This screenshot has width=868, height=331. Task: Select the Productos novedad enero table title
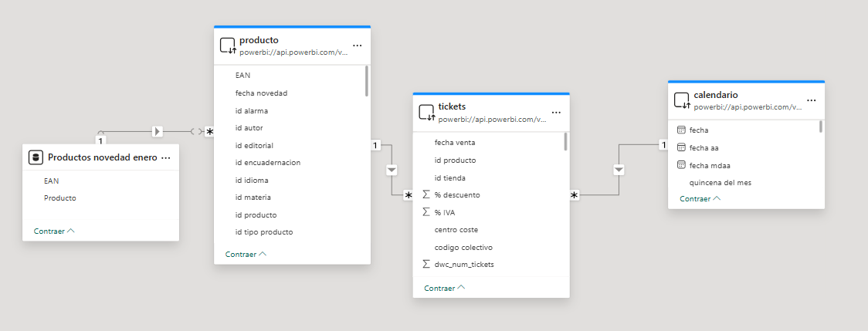[x=103, y=157]
